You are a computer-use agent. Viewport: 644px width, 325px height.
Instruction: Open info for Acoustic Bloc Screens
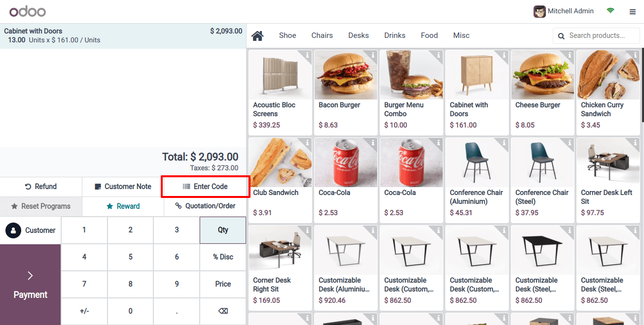(307, 55)
